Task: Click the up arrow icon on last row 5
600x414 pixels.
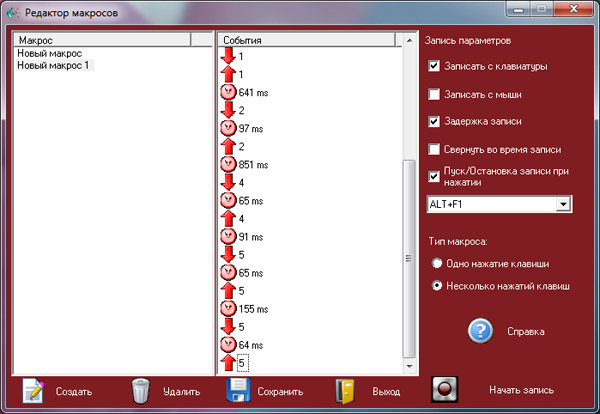Action: tap(228, 363)
